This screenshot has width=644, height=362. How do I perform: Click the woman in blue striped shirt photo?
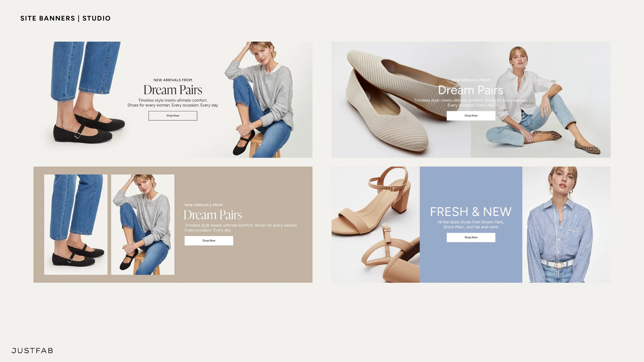pos(566,225)
